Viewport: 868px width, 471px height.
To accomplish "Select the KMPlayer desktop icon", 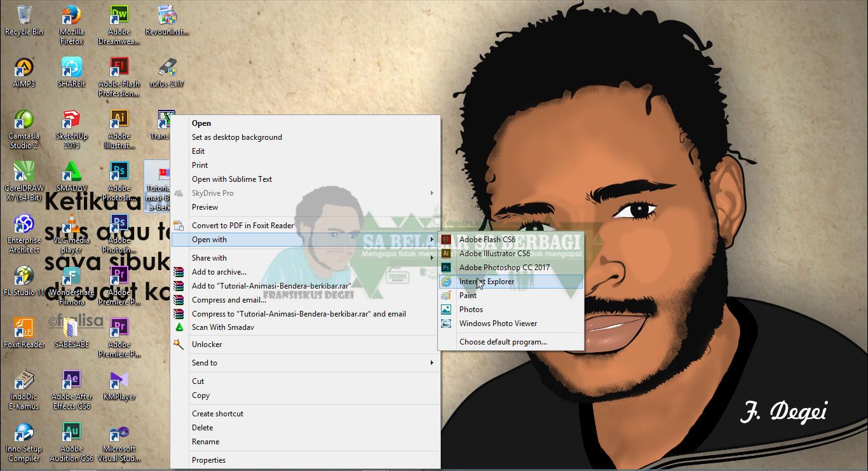I will (119, 385).
